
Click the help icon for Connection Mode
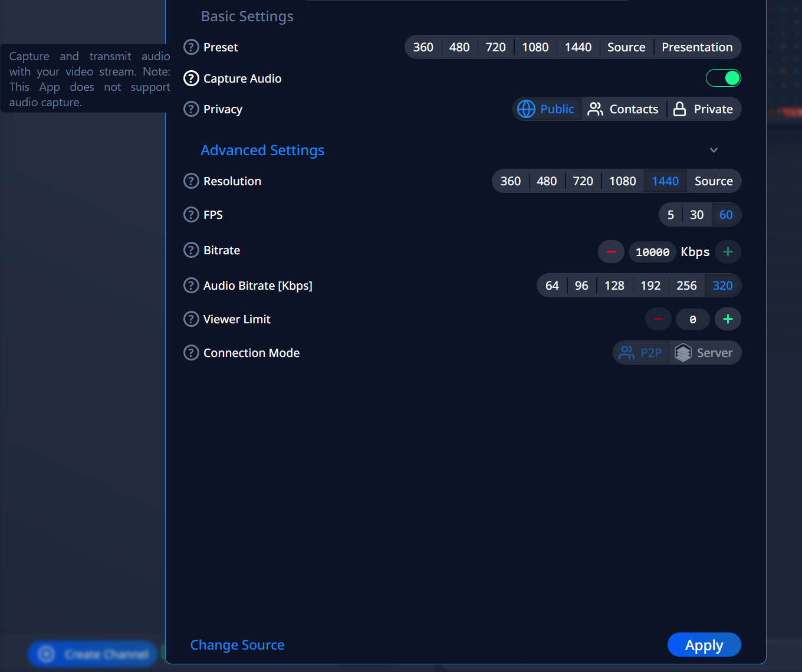click(191, 353)
